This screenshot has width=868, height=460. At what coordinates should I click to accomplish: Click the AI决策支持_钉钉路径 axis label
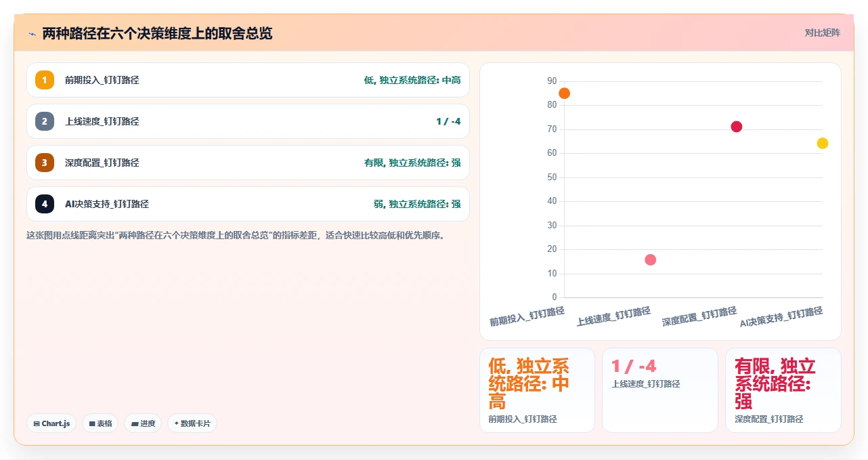(x=781, y=316)
